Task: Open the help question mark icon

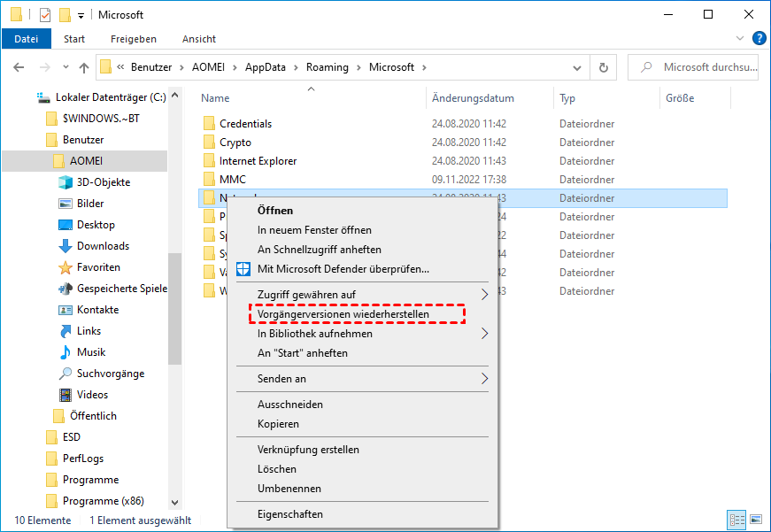Action: click(x=759, y=39)
